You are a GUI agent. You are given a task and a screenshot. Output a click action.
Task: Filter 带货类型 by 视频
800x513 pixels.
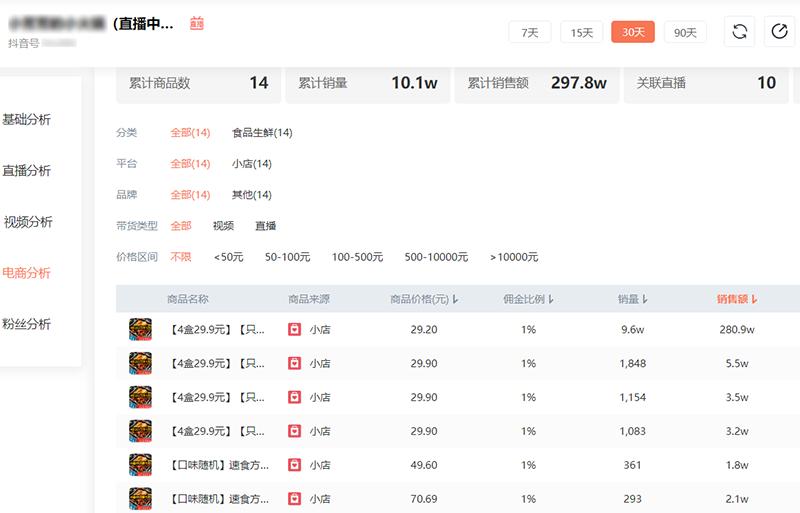pyautogui.click(x=223, y=226)
